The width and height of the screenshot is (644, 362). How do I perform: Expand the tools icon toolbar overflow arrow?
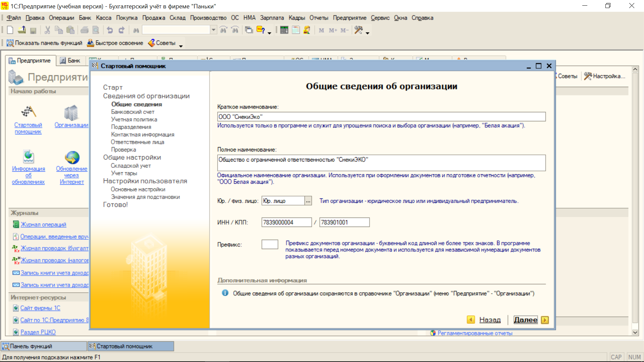[367, 33]
